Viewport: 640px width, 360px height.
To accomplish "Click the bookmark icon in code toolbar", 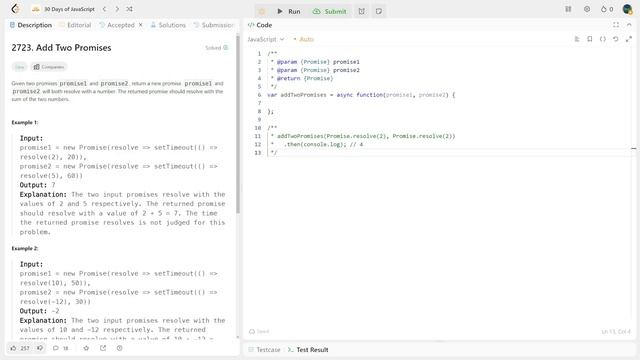I will coord(590,39).
